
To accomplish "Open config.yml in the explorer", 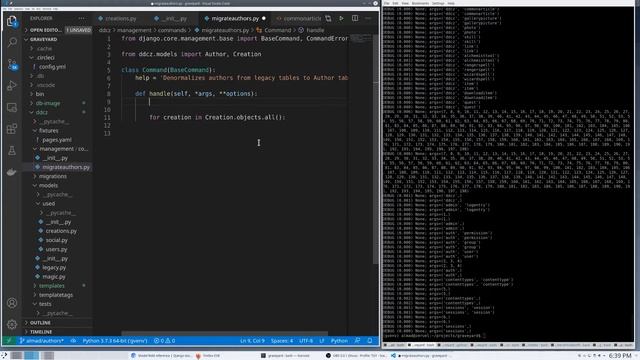I will [x=52, y=67].
